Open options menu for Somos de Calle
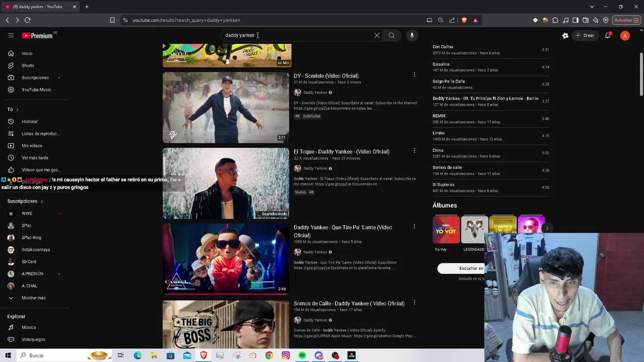The image size is (644, 362). (414, 303)
